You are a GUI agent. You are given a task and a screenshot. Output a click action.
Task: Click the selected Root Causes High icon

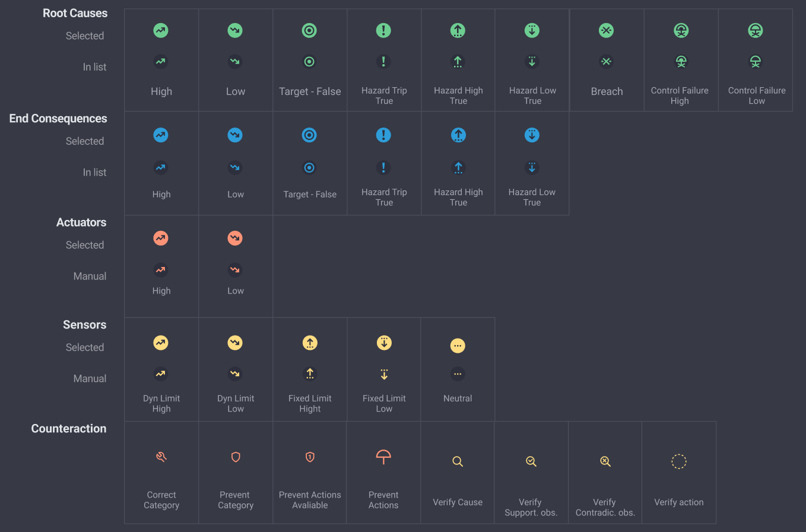point(161,30)
